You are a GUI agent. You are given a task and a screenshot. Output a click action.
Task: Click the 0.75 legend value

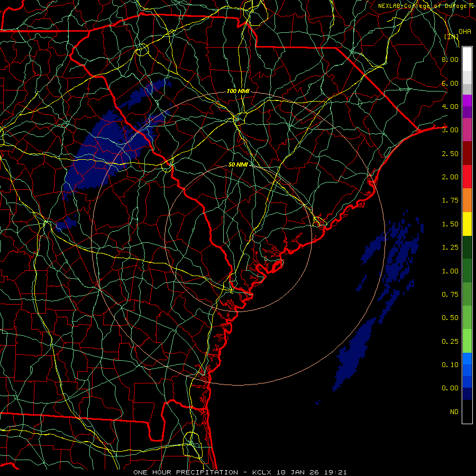[x=450, y=294]
